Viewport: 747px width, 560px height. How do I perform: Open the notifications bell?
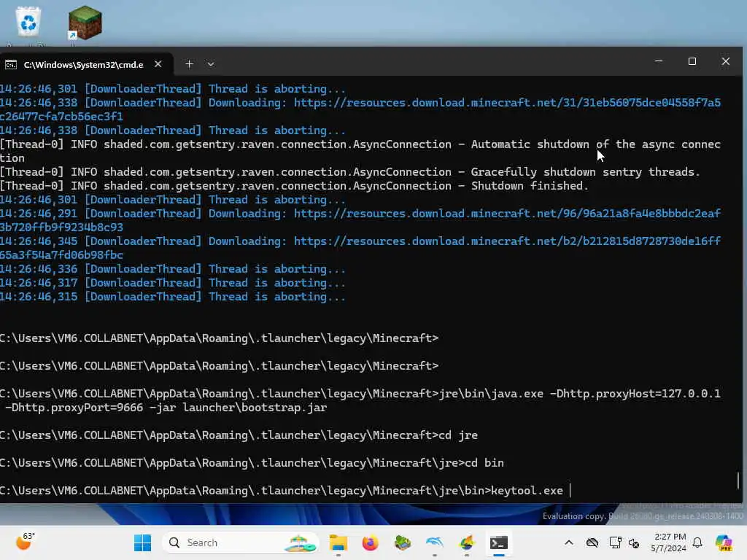pyautogui.click(x=697, y=542)
